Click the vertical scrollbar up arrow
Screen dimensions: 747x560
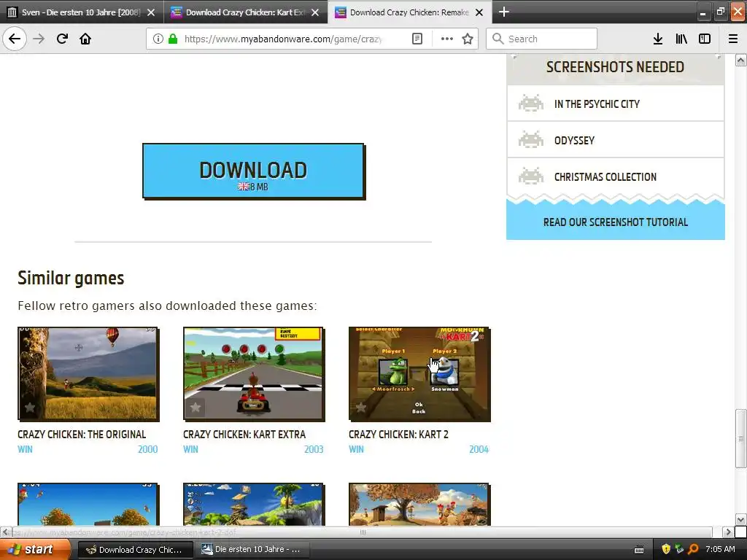(x=740, y=60)
